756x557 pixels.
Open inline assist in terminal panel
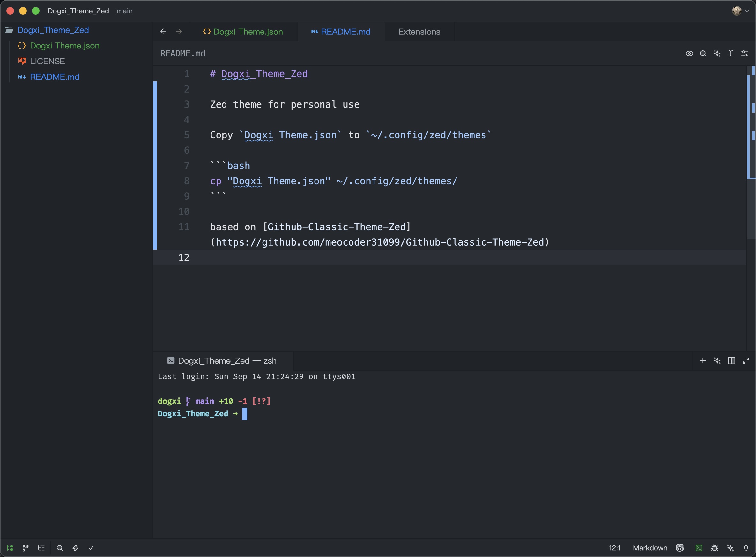(x=717, y=361)
